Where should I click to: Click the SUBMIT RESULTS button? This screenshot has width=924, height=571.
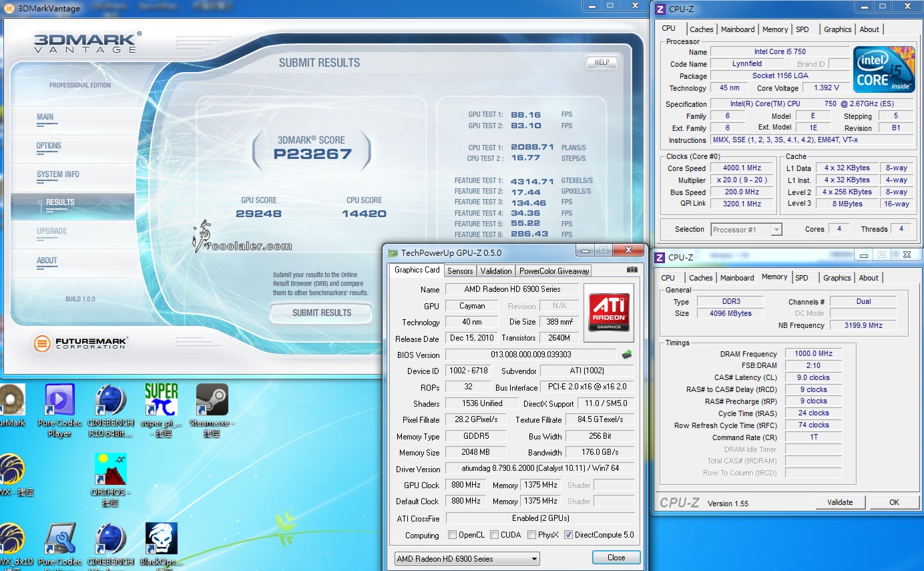tap(321, 313)
